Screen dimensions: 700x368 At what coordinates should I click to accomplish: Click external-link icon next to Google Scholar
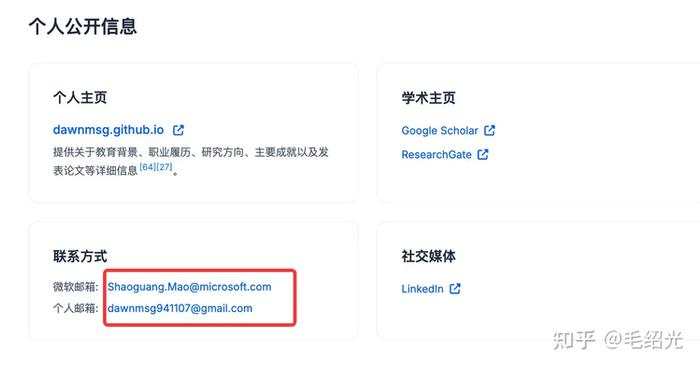click(x=489, y=130)
